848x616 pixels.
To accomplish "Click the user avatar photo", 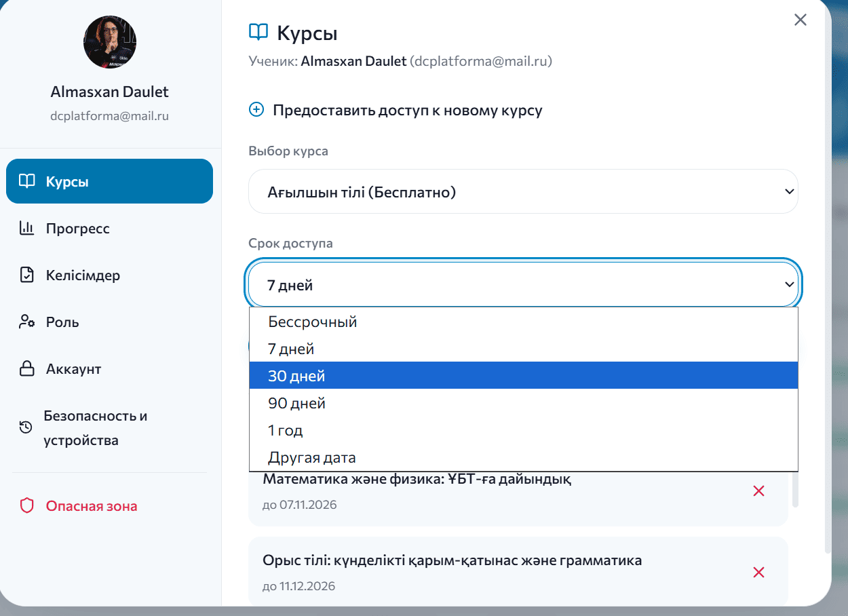I will pos(109,42).
